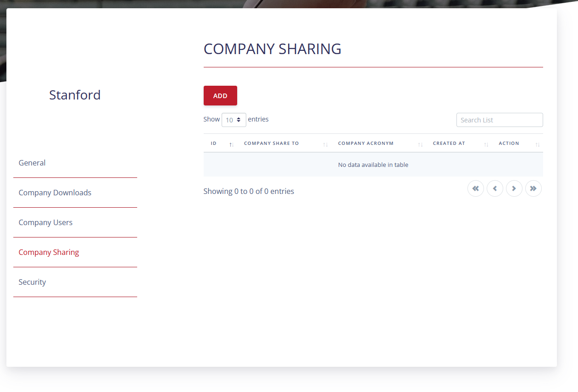Open the Security sidebar item
This screenshot has height=392, width=578.
(32, 282)
